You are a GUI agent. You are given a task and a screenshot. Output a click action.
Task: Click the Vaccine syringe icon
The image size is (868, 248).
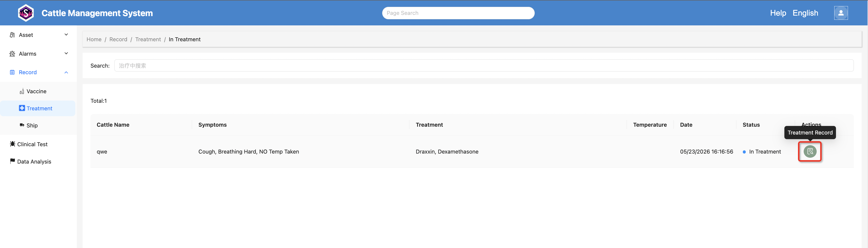(x=22, y=91)
